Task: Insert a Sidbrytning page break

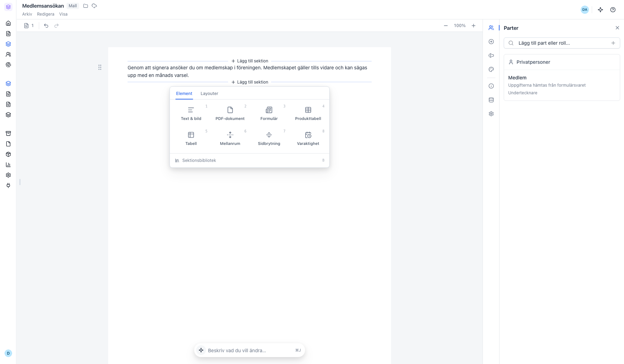Action: coord(269,139)
